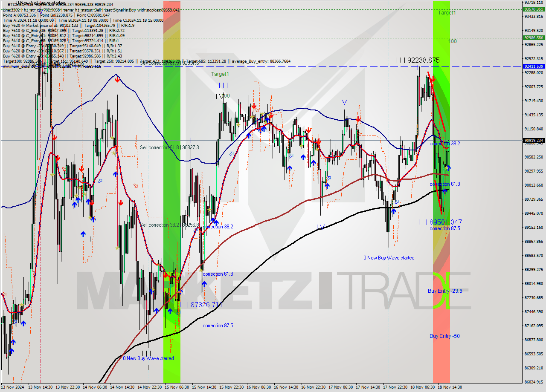Click the '| | | 92238.875' high label
This screenshot has height=392, width=546.
[418, 61]
